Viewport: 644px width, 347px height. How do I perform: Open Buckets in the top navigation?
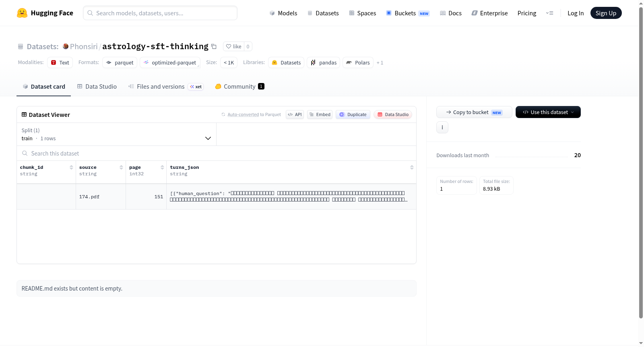tap(408, 13)
